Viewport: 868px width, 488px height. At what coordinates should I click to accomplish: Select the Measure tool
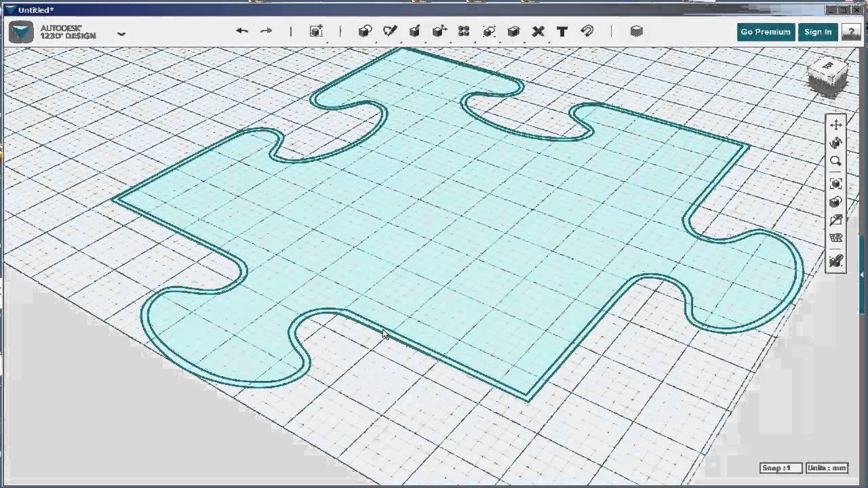(x=538, y=31)
